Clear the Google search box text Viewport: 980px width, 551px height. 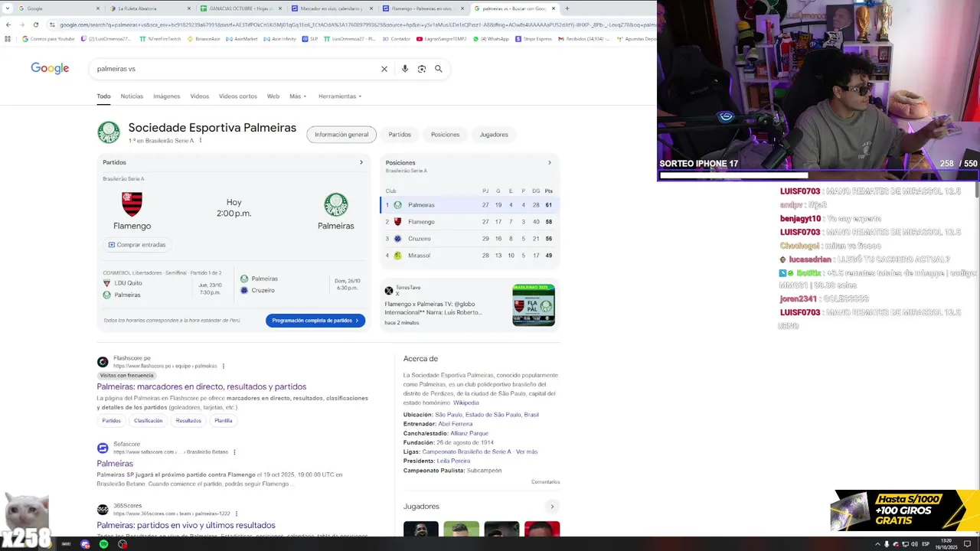click(x=384, y=69)
